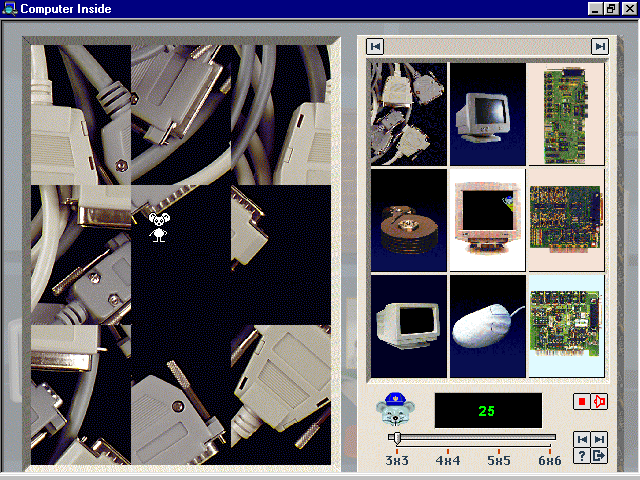Click the Computer Inside title bar icon
Viewport: 640px width, 480px height.
click(x=11, y=9)
